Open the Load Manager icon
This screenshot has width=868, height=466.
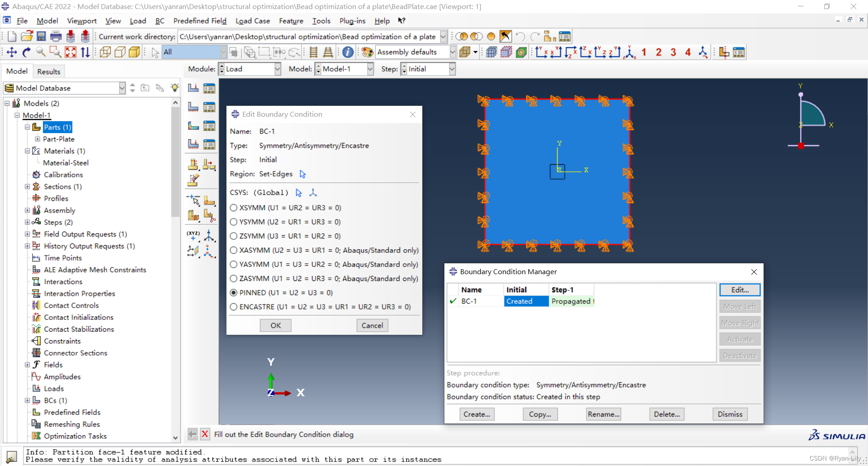click(209, 88)
